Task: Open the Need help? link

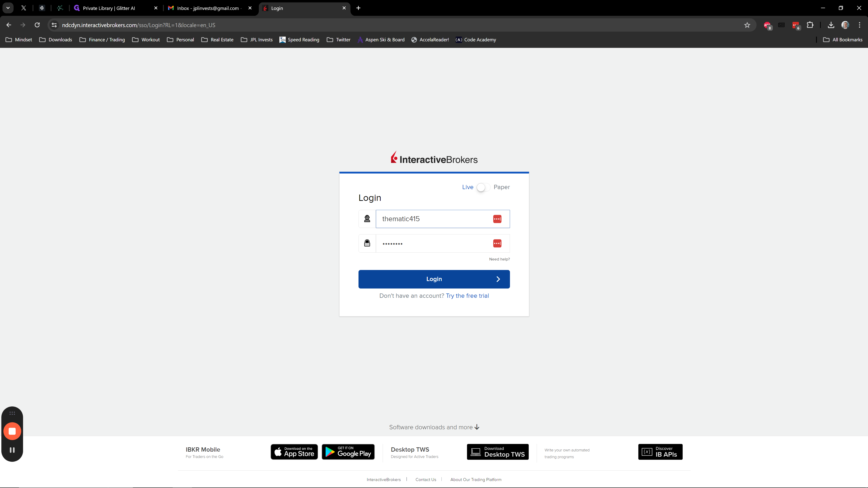Action: (499, 259)
